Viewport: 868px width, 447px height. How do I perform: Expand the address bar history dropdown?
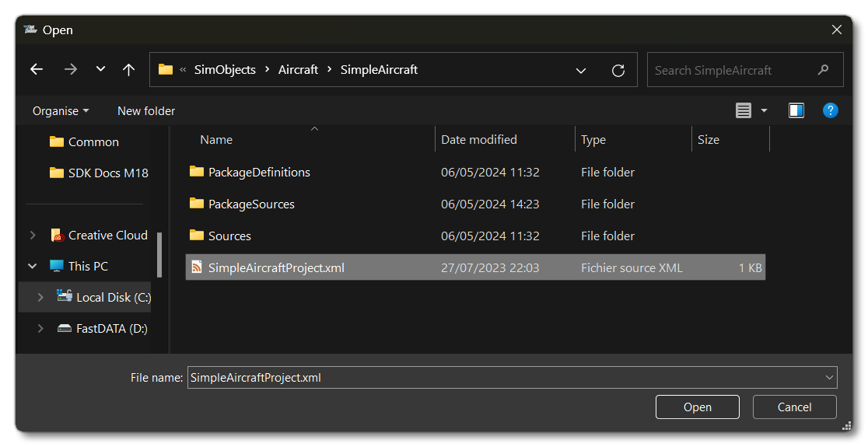(581, 70)
